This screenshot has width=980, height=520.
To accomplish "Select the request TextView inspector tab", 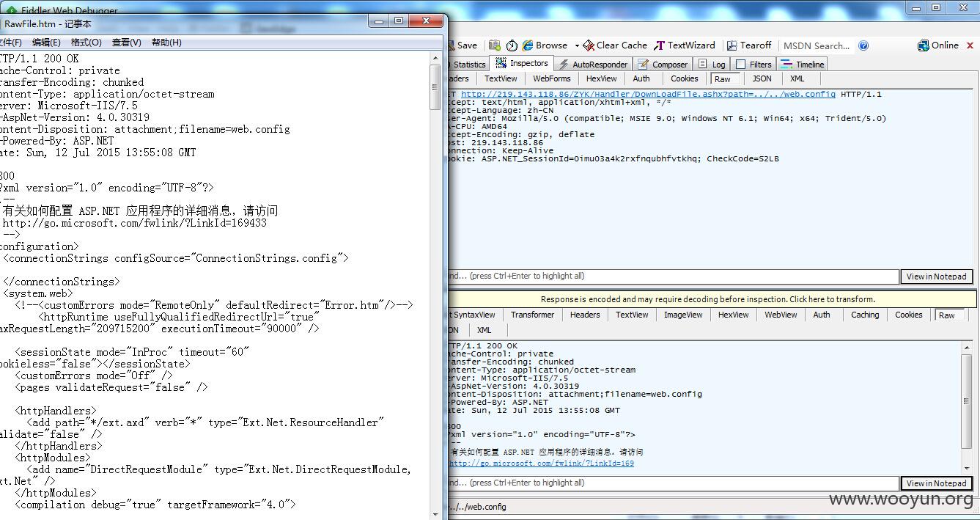I will (x=501, y=78).
